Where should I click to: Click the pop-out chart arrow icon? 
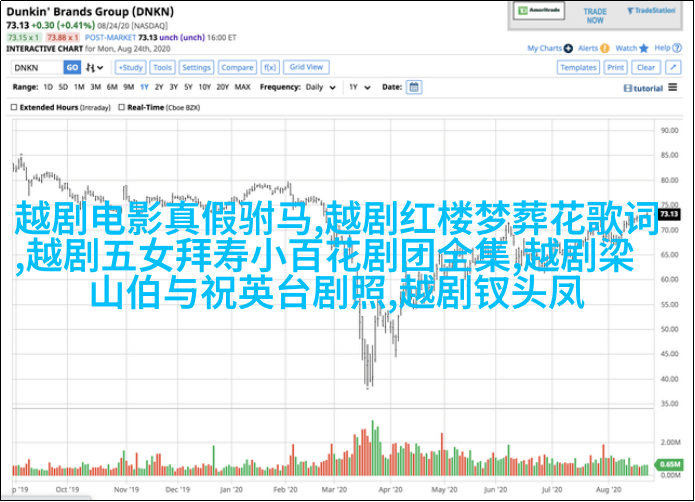673,67
